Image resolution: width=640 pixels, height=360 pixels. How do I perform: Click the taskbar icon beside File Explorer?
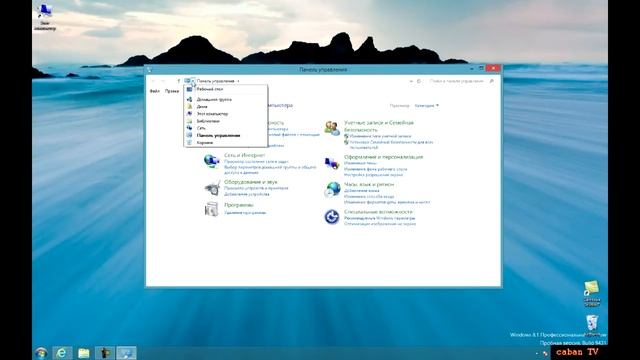click(105, 353)
